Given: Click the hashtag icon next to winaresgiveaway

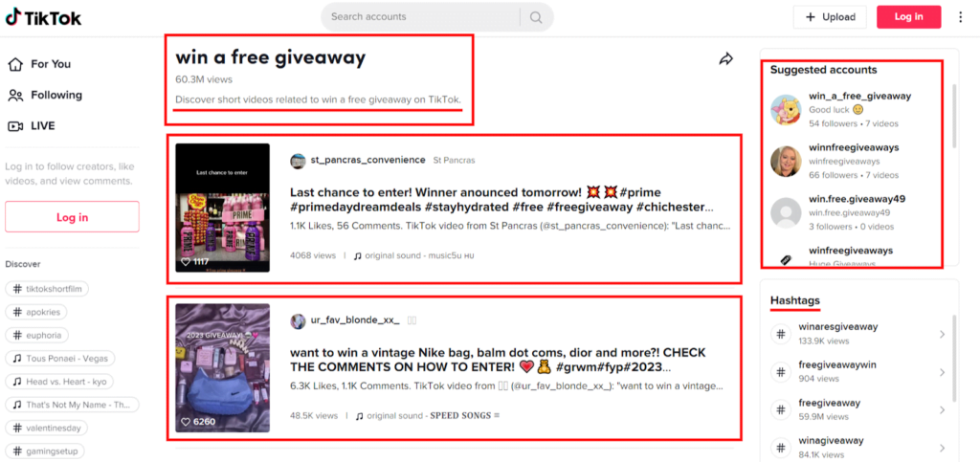Looking at the screenshot, I should (x=781, y=334).
